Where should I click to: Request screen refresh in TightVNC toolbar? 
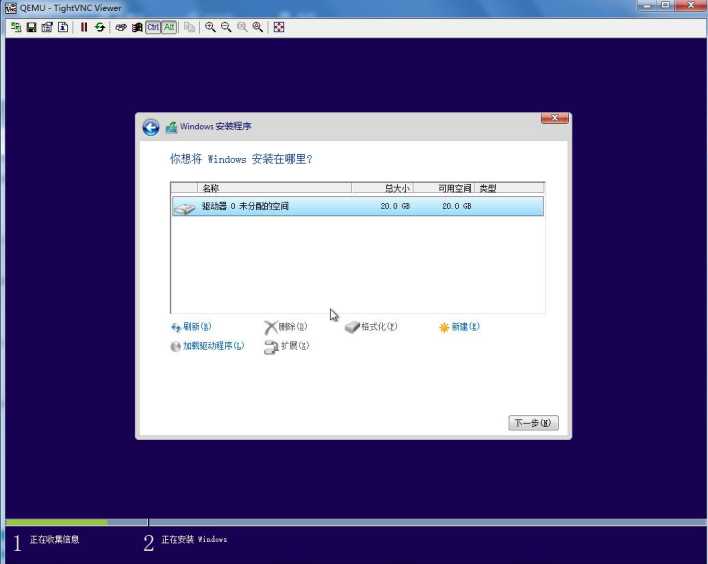pos(100,27)
